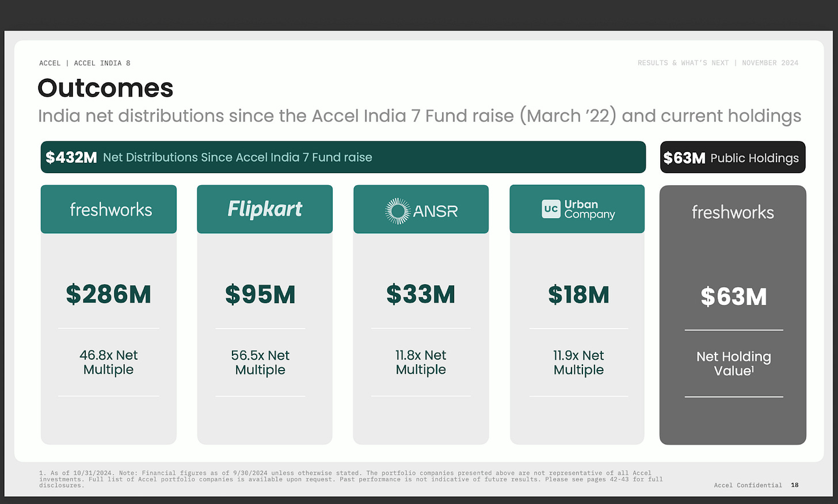Screen dimensions: 838x504
Task: Click the India net distributions subtitle line
Action: tap(420, 116)
